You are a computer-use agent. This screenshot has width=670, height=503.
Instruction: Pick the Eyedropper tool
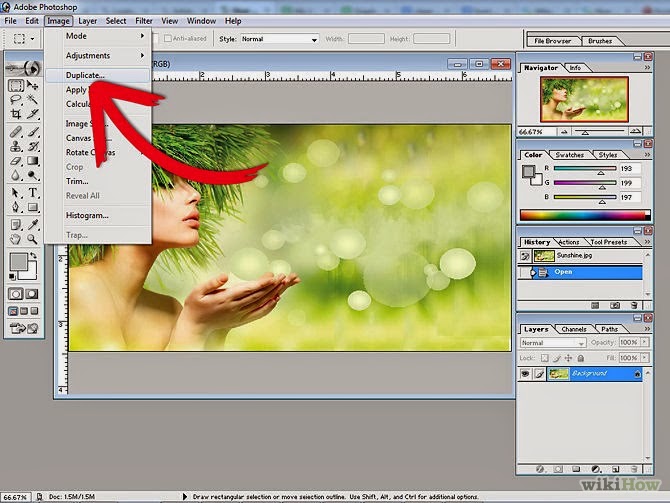[x=33, y=224]
